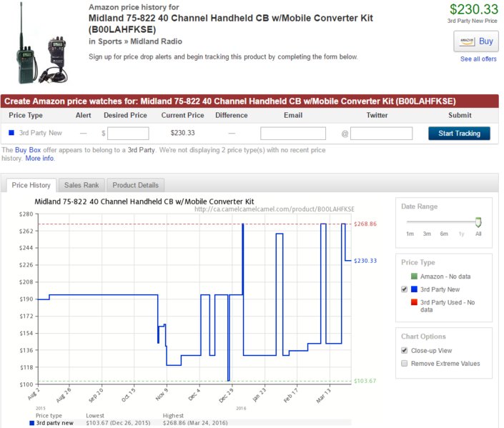The height and width of the screenshot is (428, 504).
Task: Enable Remove Extreme Values checkbox
Action: tap(405, 364)
